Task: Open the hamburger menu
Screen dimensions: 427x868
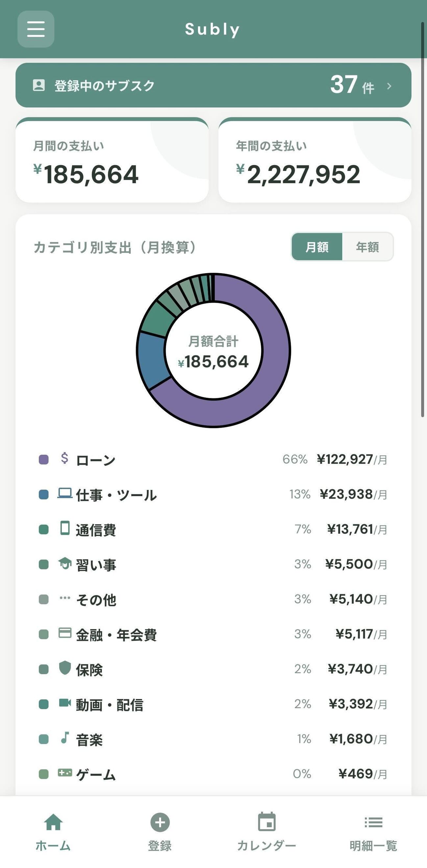Action: 36,29
